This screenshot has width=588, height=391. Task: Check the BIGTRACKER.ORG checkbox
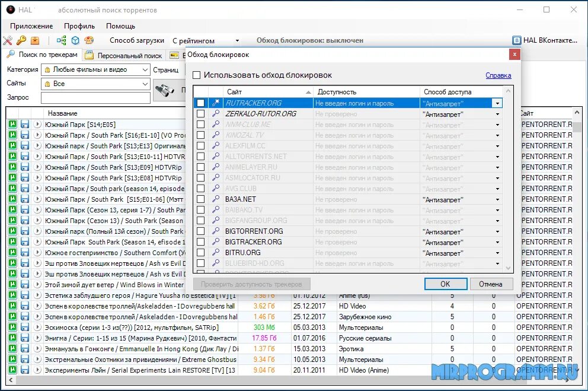pyautogui.click(x=200, y=241)
